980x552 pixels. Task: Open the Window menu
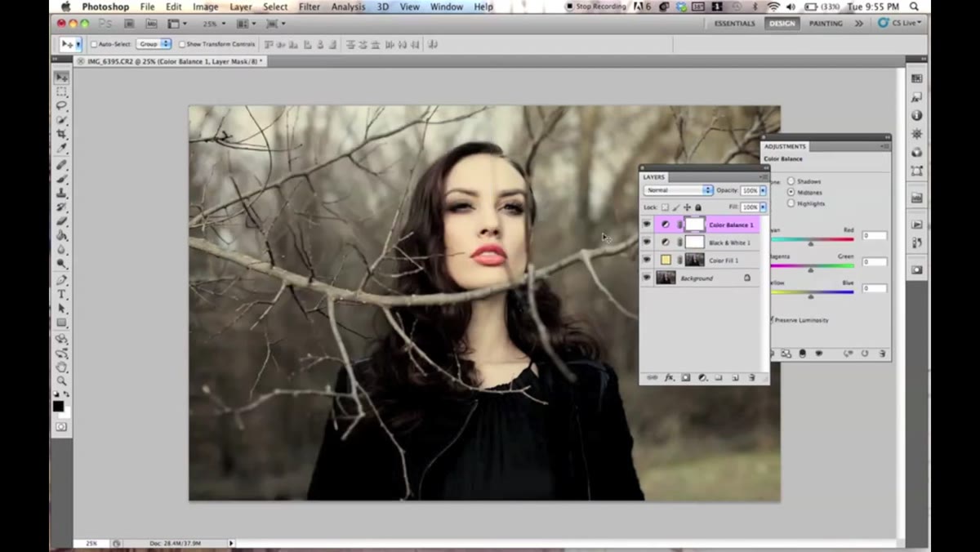pos(447,7)
